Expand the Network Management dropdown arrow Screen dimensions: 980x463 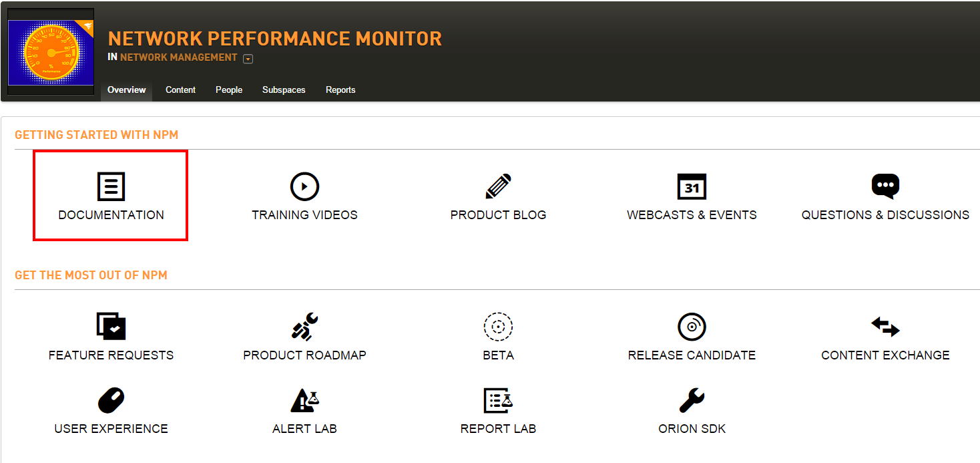pos(248,59)
